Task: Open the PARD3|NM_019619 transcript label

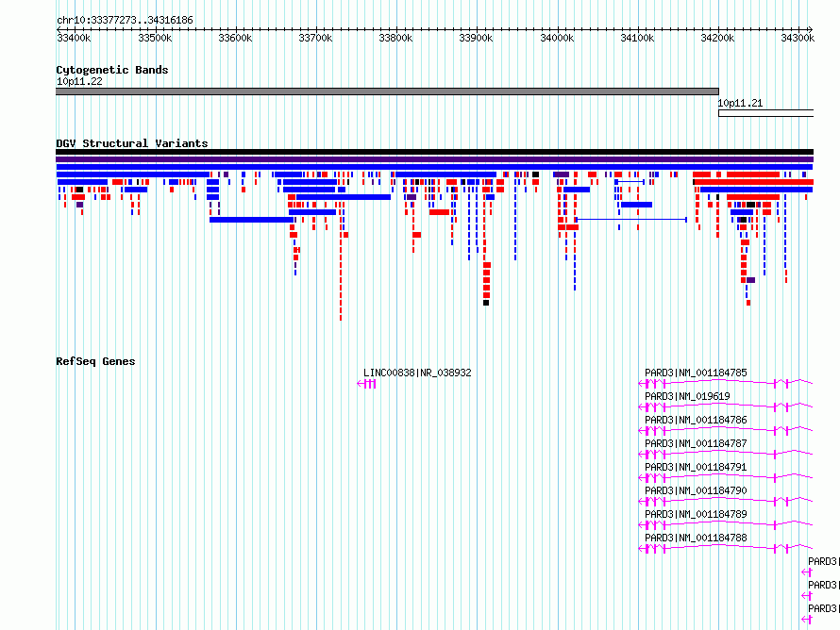Action: (x=687, y=396)
